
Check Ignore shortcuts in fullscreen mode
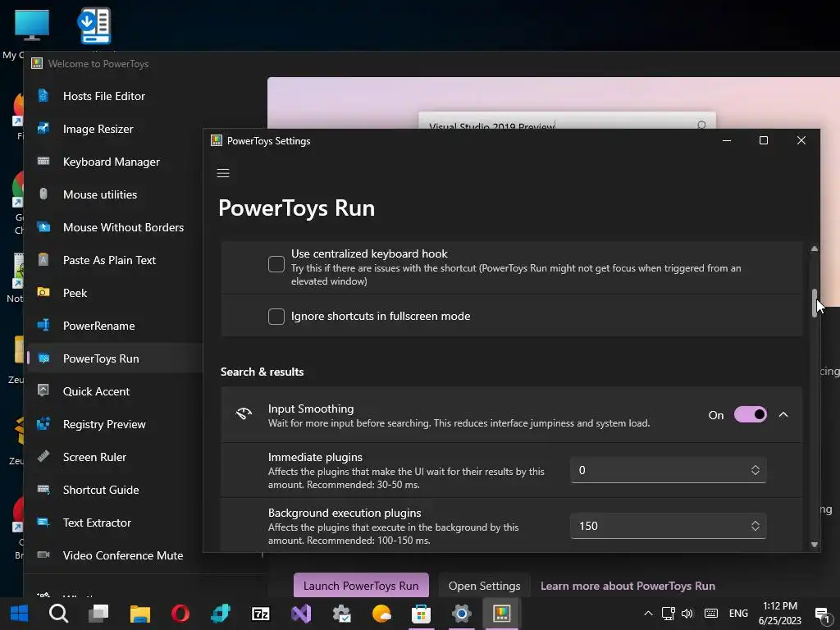276,317
